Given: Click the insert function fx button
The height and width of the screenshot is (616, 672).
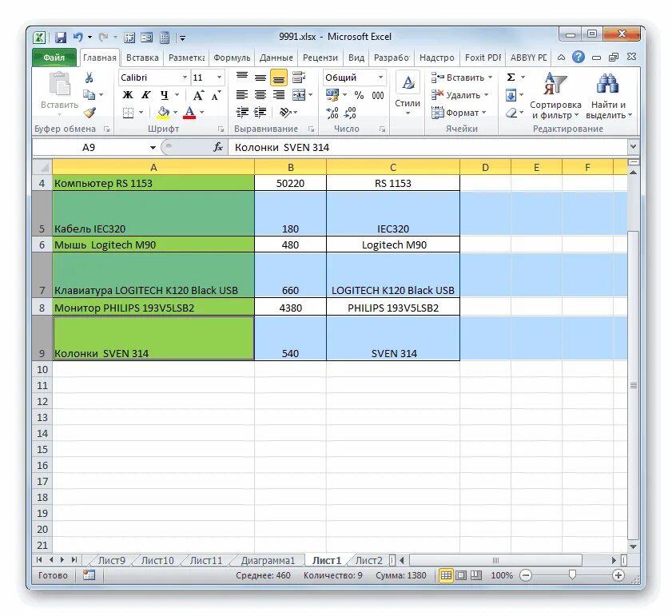Looking at the screenshot, I should 218,148.
